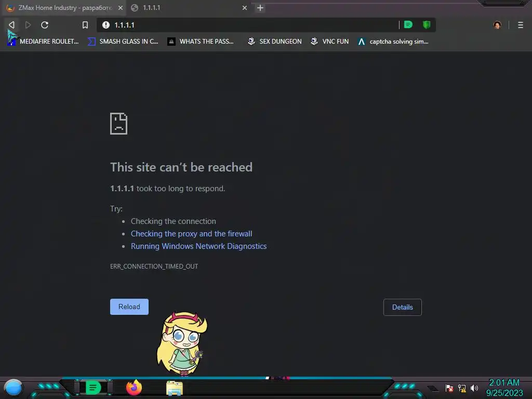Open network status tray icon
This screenshot has width=532, height=399.
[x=462, y=388]
